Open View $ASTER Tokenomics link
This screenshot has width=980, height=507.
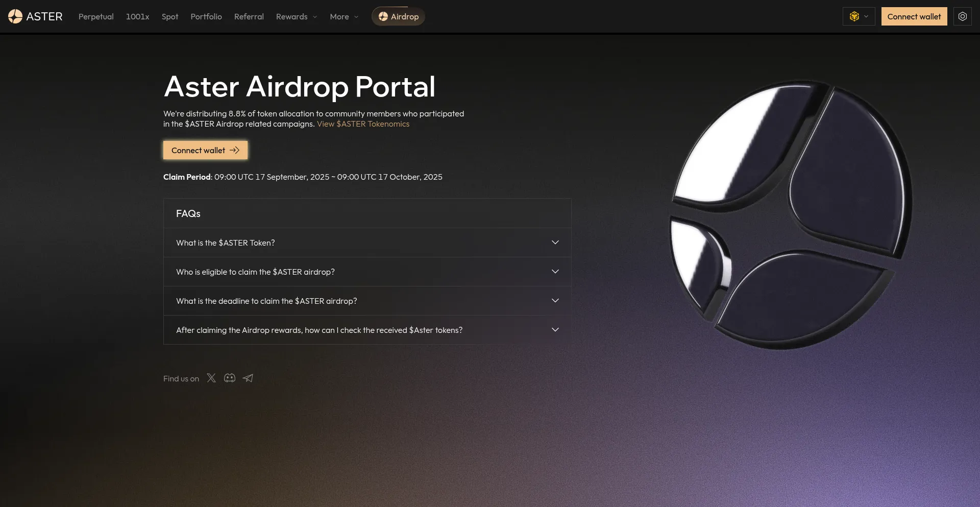pos(363,124)
